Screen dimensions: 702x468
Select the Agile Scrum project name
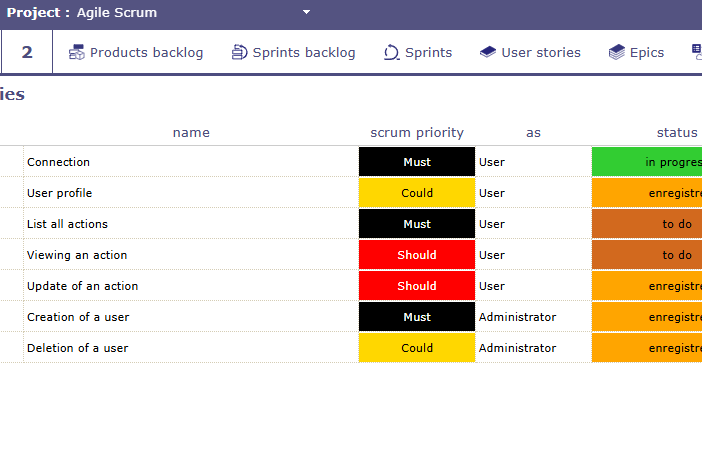[x=117, y=13]
